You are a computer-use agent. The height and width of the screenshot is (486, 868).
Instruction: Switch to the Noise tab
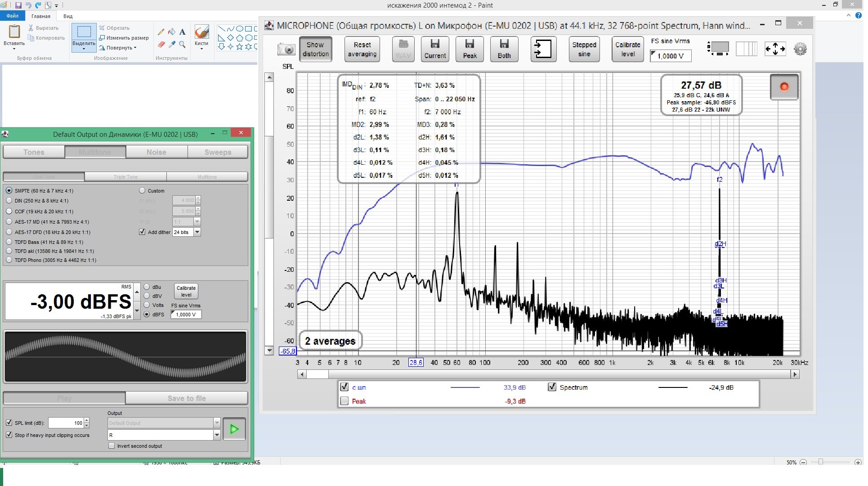(156, 152)
